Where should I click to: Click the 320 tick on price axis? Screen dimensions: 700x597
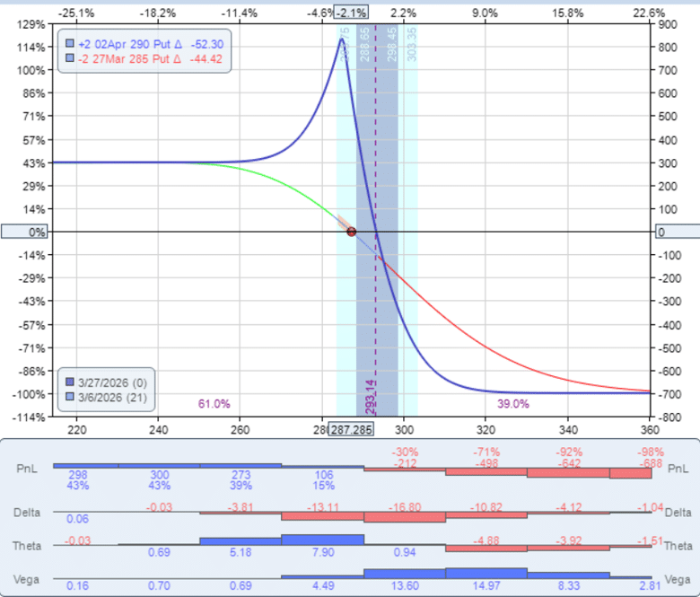coord(486,430)
